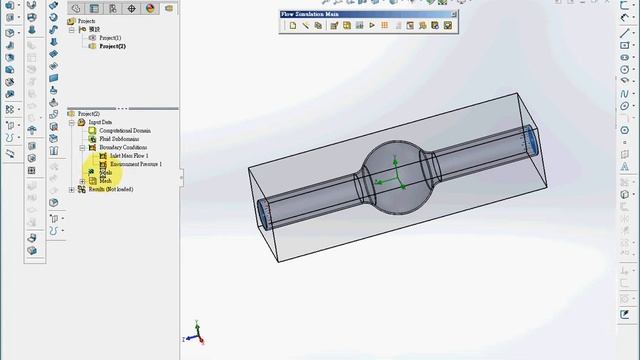Click the orange grid icon in Flow Simulation toolbar
The width and height of the screenshot is (640, 360).
pos(384,26)
